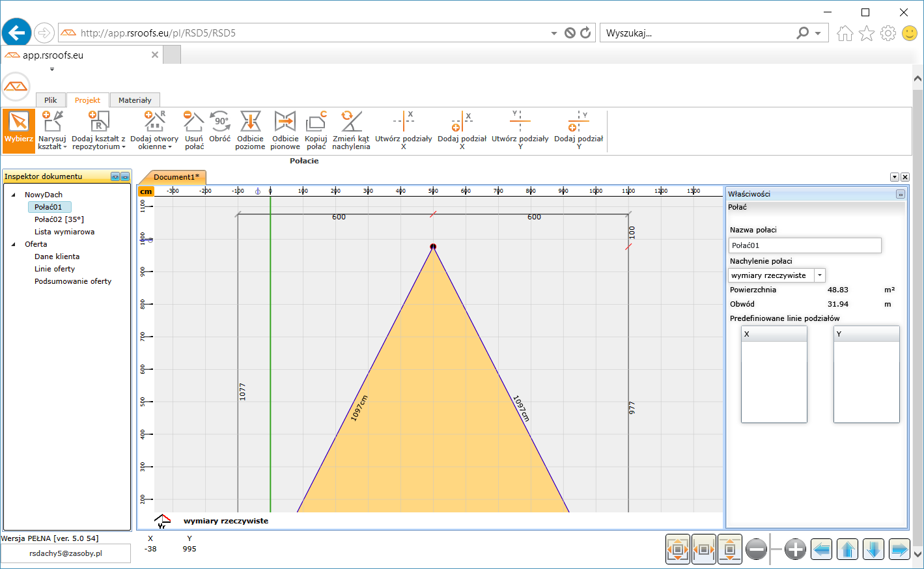Fit the drawing to the whole view
The height and width of the screenshot is (569, 924).
tap(678, 549)
